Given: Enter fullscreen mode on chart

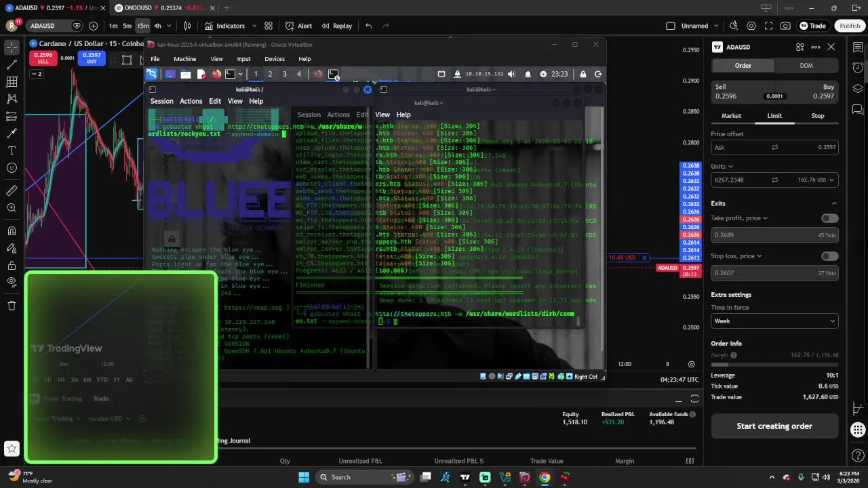Looking at the screenshot, I should pyautogui.click(x=768, y=26).
